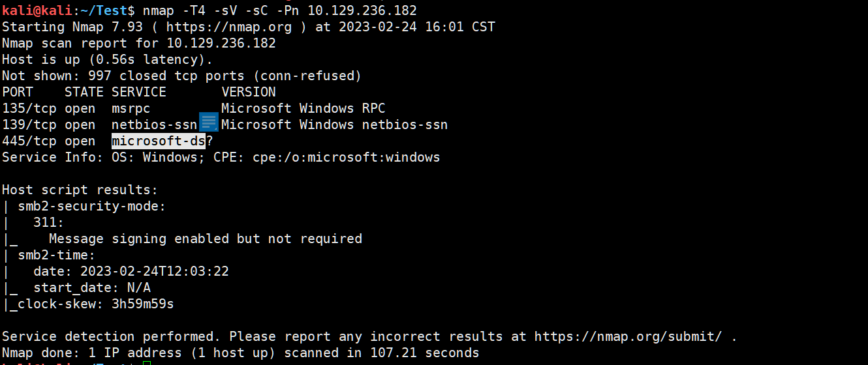Click the 445/tcp port entry
This screenshot has height=365, width=868.
[29, 141]
